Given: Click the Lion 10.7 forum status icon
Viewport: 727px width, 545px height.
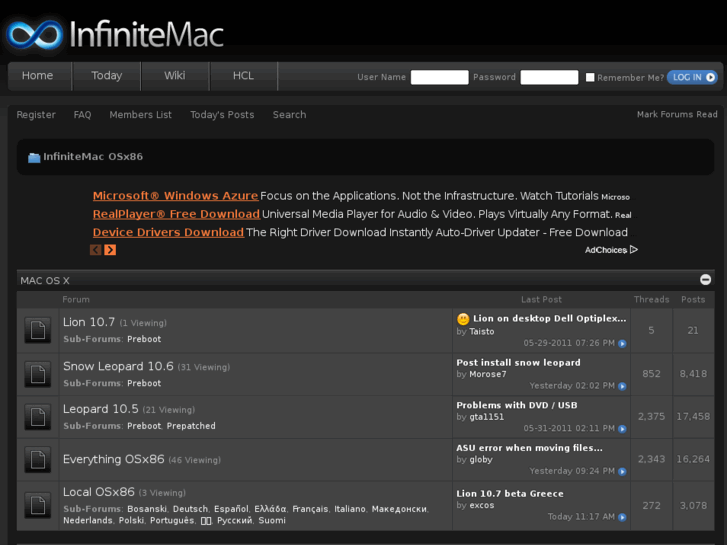Looking at the screenshot, I should coord(38,330).
